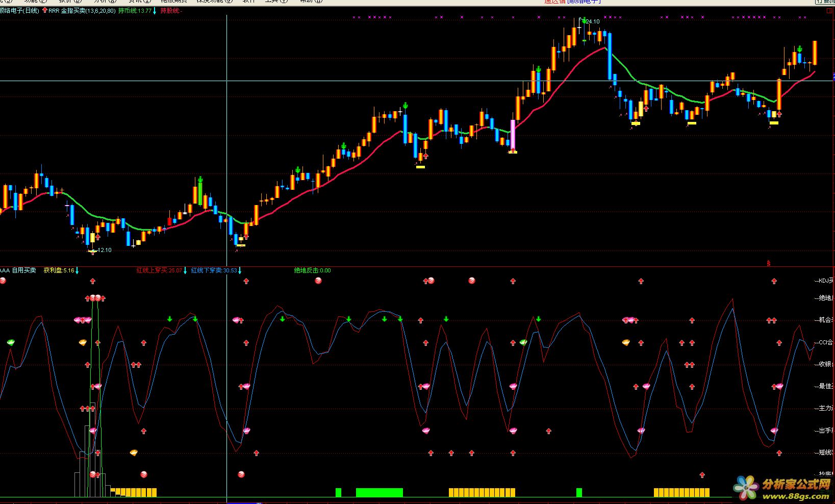This screenshot has height=504, width=835.
Task: Click the 最佳 row label on right edge
Action: click(823, 386)
